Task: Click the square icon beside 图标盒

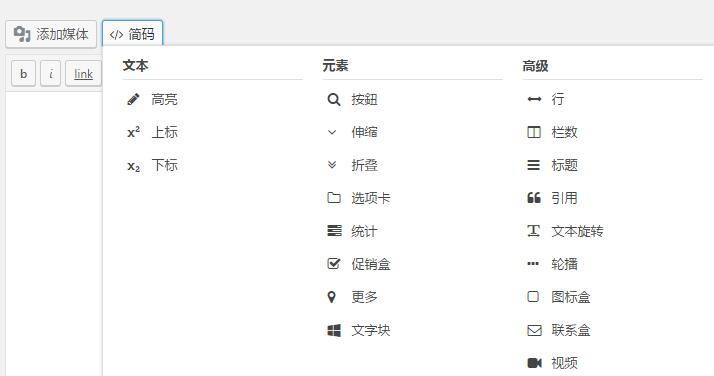Action: (533, 297)
